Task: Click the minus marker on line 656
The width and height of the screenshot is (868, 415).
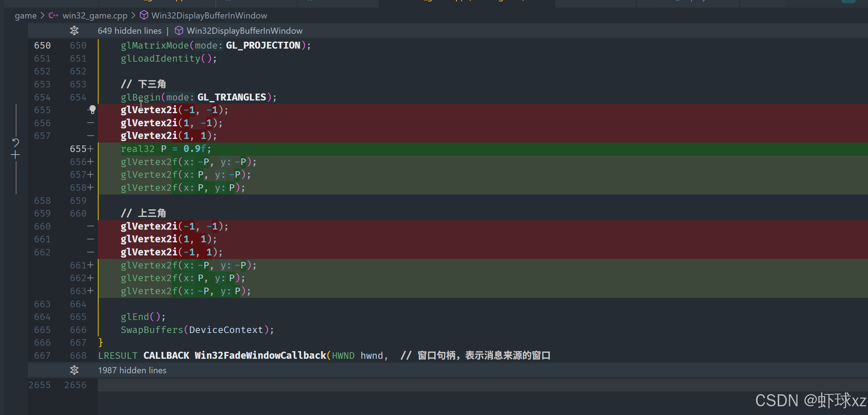Action: pos(90,123)
